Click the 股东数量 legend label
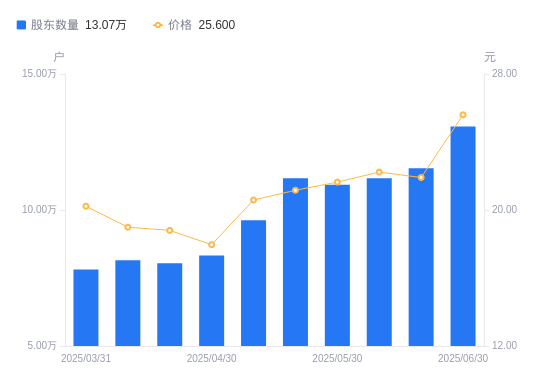 55,25
